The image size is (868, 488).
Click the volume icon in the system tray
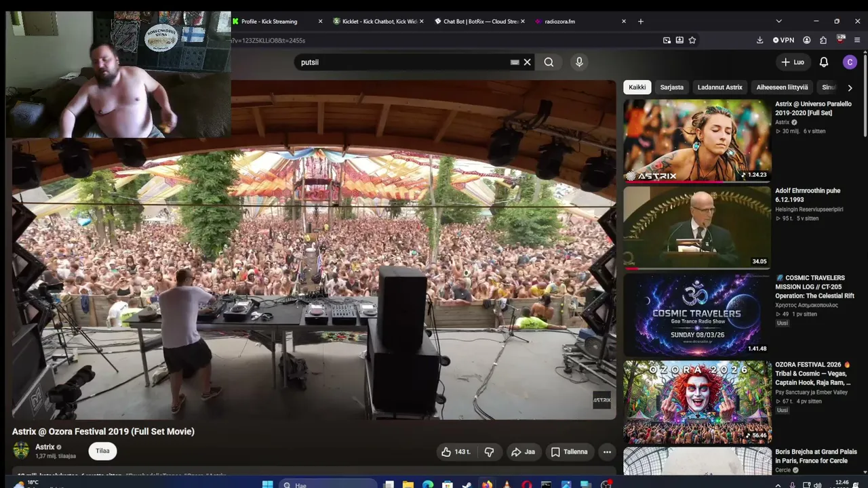click(x=818, y=485)
